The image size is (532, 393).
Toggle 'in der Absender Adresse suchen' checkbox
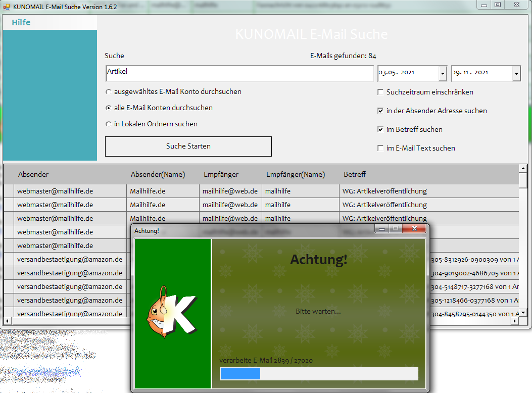pos(380,111)
